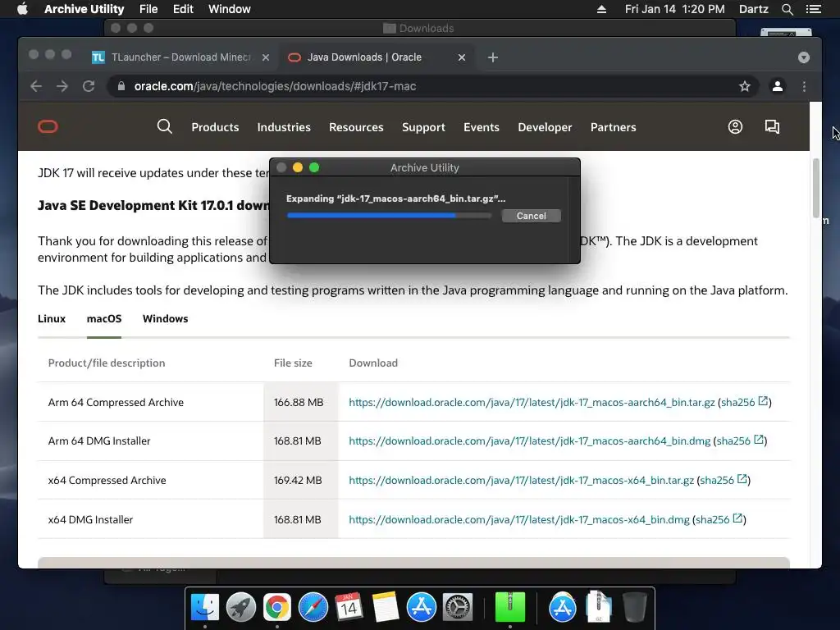The width and height of the screenshot is (840, 630).
Task: Open the Support navigation menu
Action: tap(423, 127)
